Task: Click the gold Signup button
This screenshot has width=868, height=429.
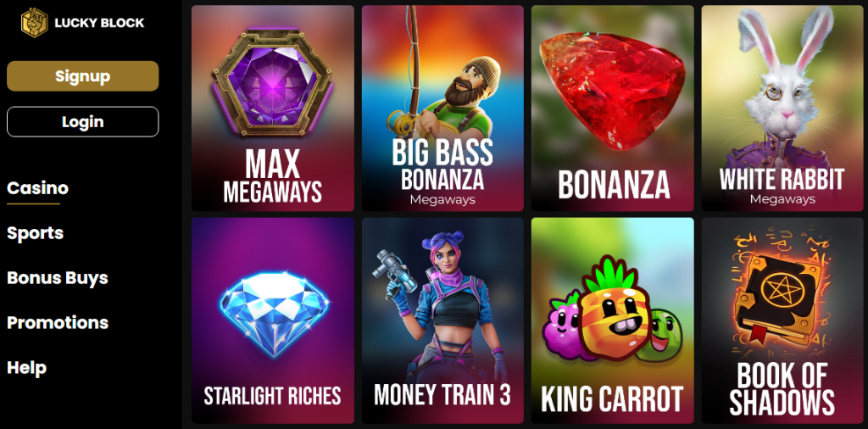Action: 83,75
